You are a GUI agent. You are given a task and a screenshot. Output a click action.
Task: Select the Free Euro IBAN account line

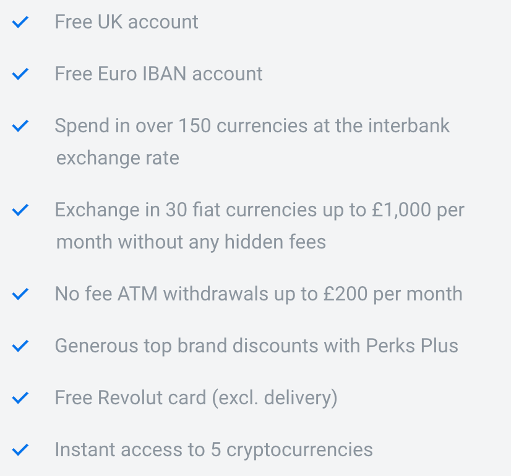point(159,74)
